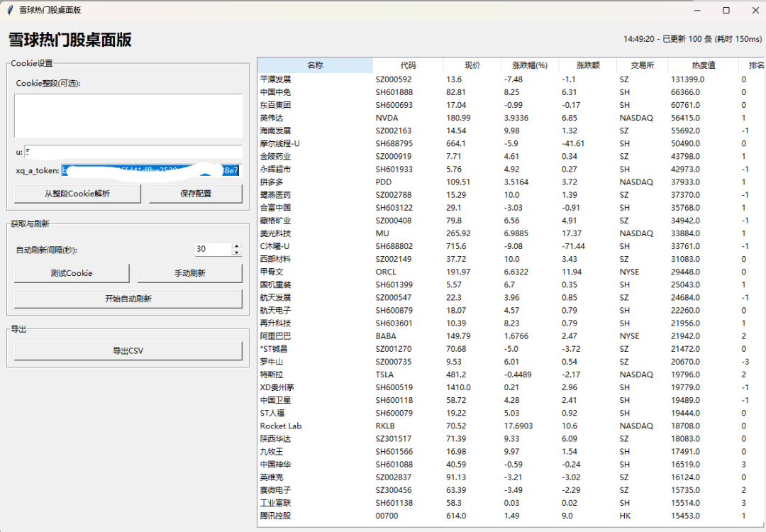Decrease refresh interval with the down stepper arrow
766x532 pixels.
click(235, 253)
